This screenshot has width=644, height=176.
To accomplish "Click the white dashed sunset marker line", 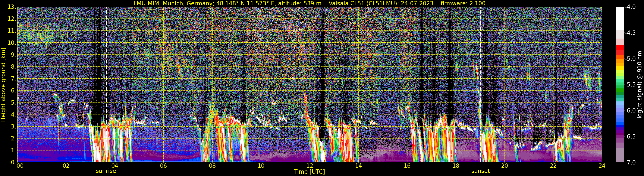I will (x=481, y=85).
